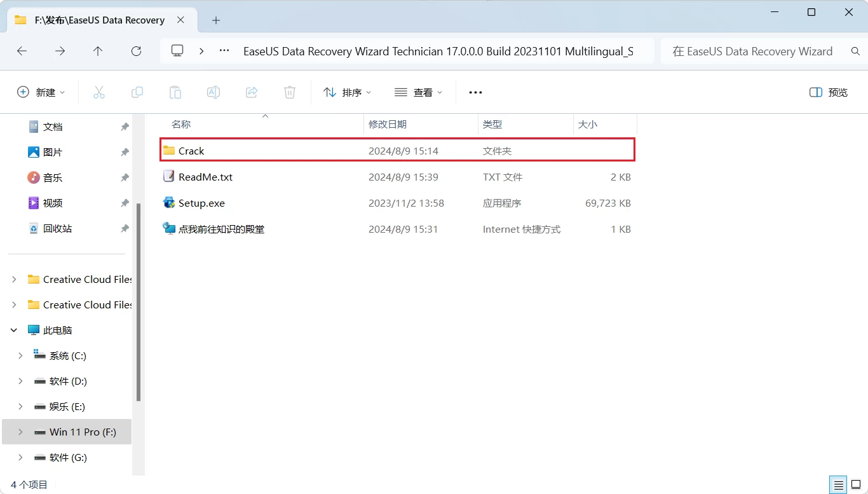Screen dimensions: 868x494
Task: Click the Setup.exe application icon
Action: click(169, 203)
